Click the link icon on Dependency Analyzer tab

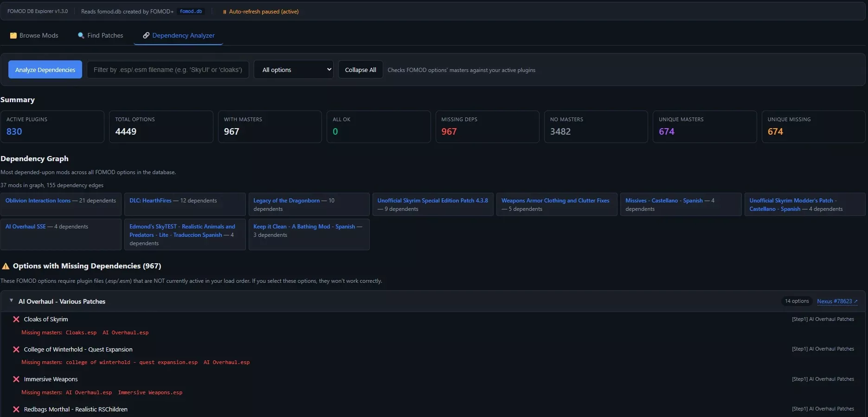[x=146, y=36]
